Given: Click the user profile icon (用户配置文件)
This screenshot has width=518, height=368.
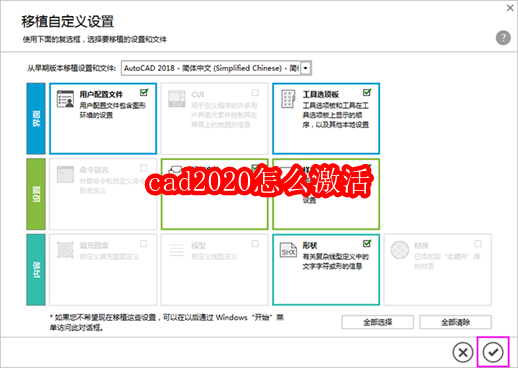Looking at the screenshot, I should pyautogui.click(x=65, y=99).
